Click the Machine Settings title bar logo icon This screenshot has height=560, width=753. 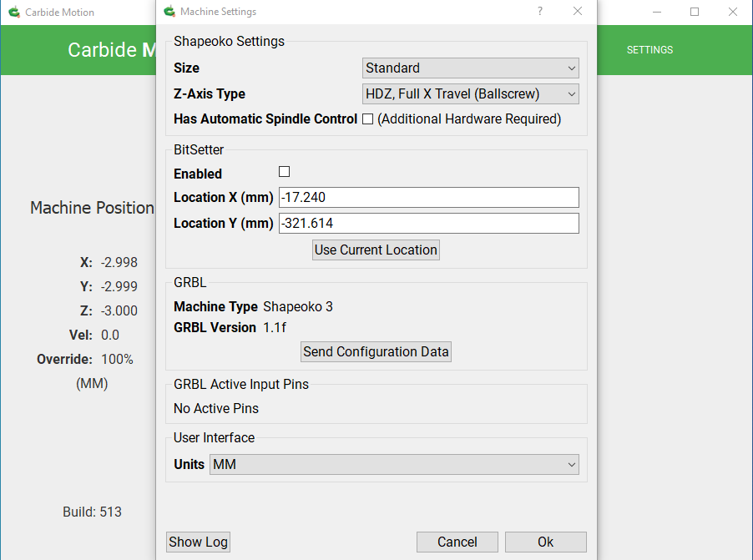point(169,11)
